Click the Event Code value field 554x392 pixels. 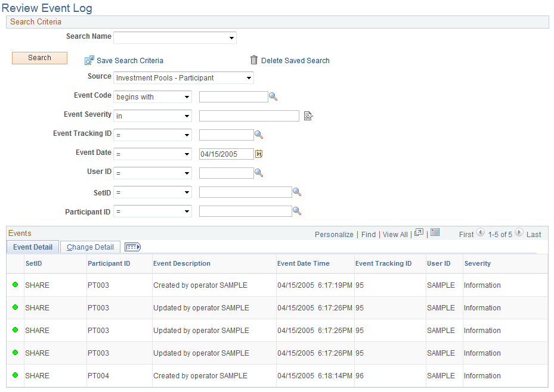pos(234,97)
